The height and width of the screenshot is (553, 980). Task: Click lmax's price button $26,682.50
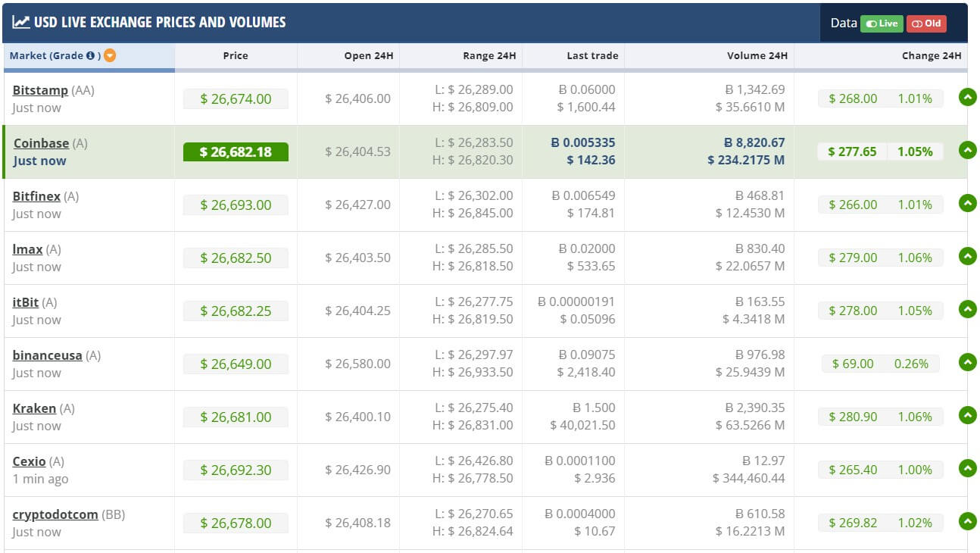tap(236, 258)
